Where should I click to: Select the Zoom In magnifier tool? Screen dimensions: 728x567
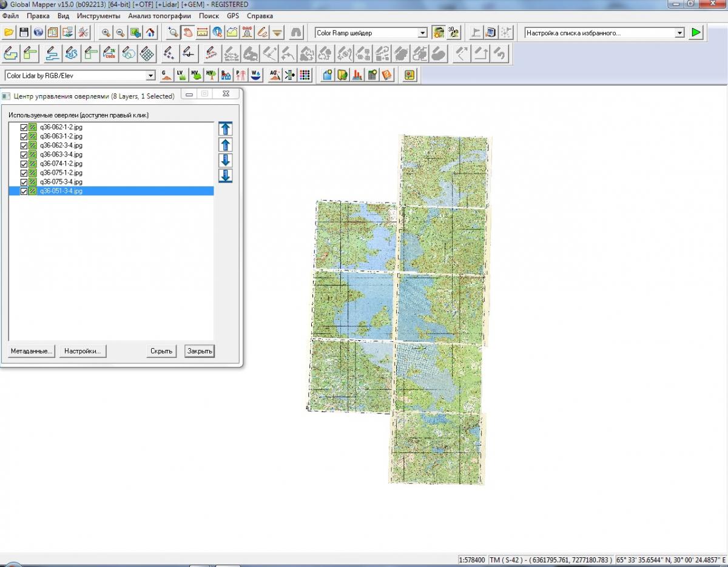(x=106, y=32)
